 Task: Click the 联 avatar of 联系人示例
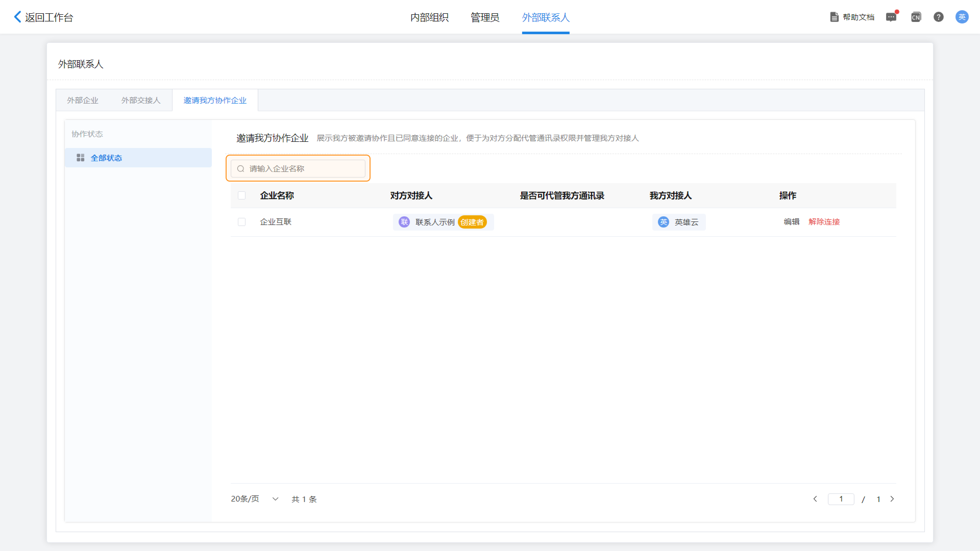click(x=404, y=222)
